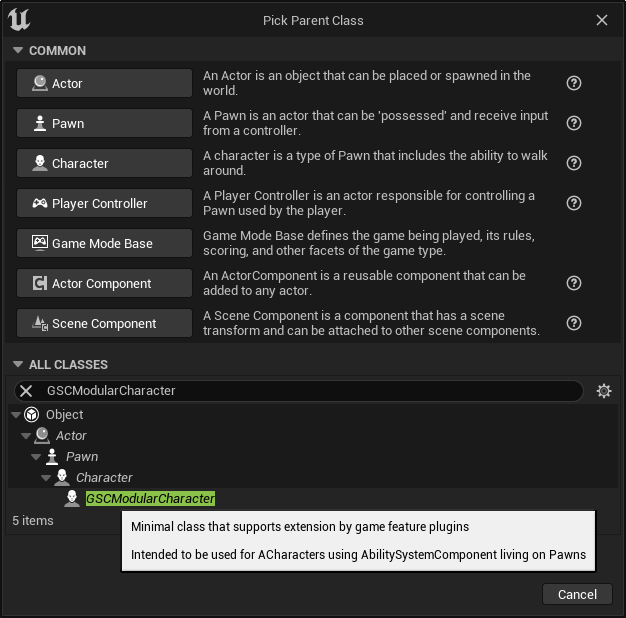Click the help icon beside Pawn description
This screenshot has width=626, height=618.
[574, 123]
